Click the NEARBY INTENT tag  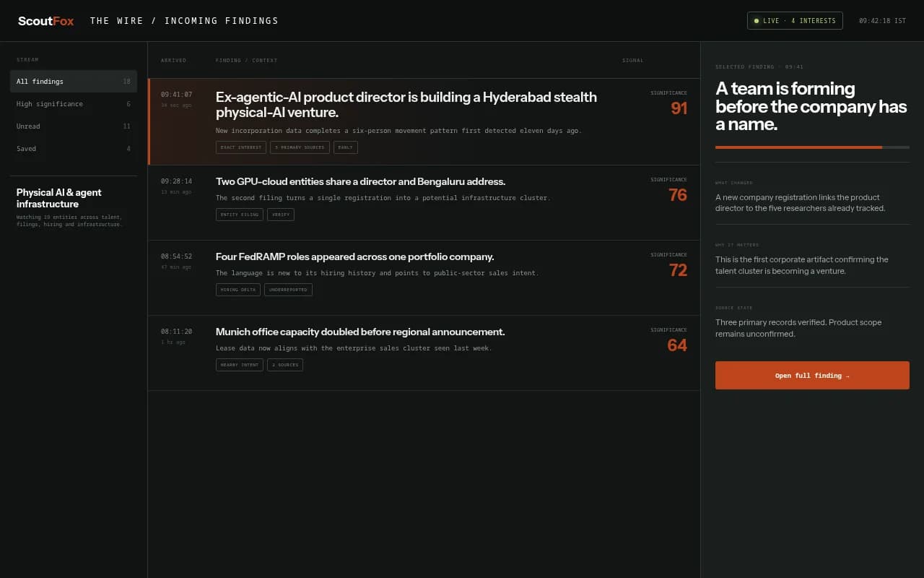click(x=240, y=365)
